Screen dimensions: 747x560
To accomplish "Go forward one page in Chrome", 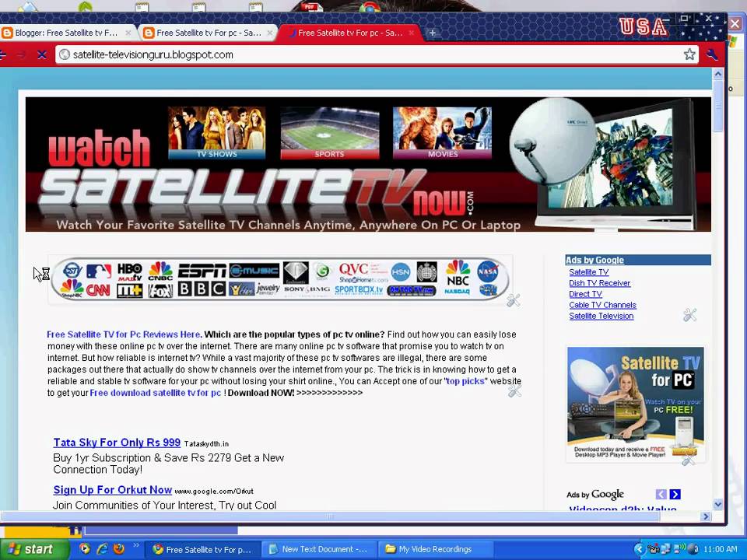I will (21, 54).
